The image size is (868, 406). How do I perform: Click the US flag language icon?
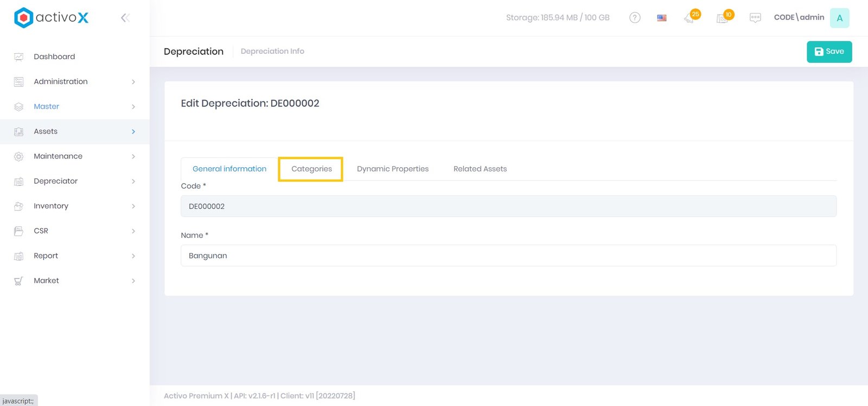pos(662,18)
